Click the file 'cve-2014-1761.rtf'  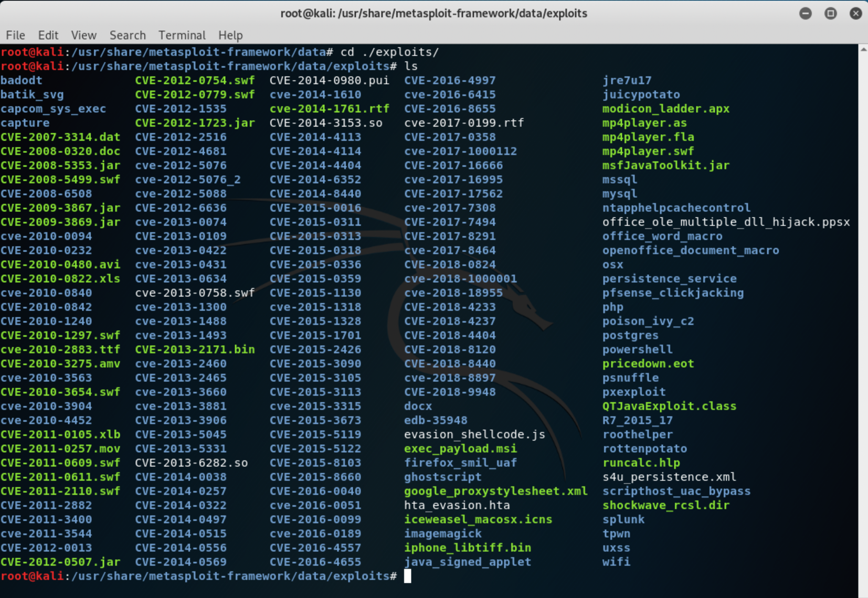click(x=330, y=109)
